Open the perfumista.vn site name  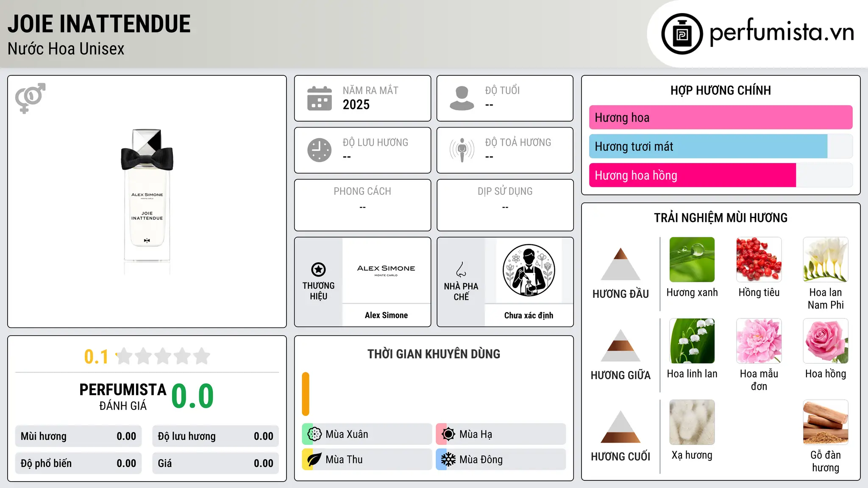click(782, 33)
